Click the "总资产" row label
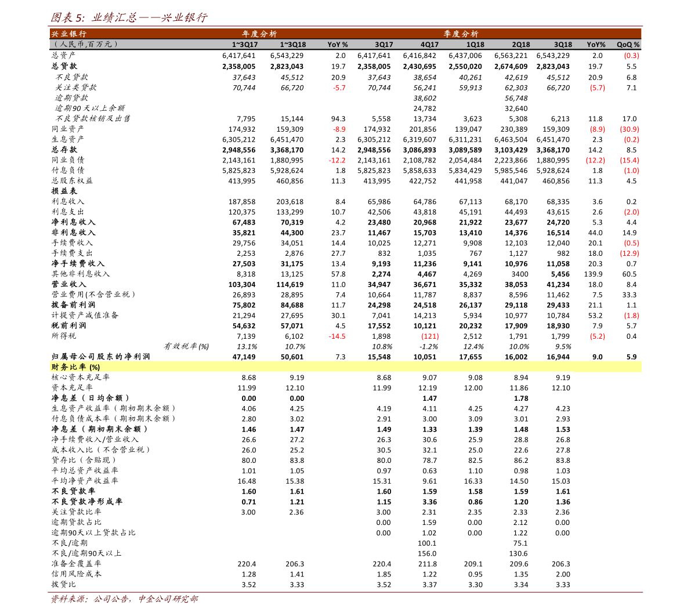 [x=63, y=55]
